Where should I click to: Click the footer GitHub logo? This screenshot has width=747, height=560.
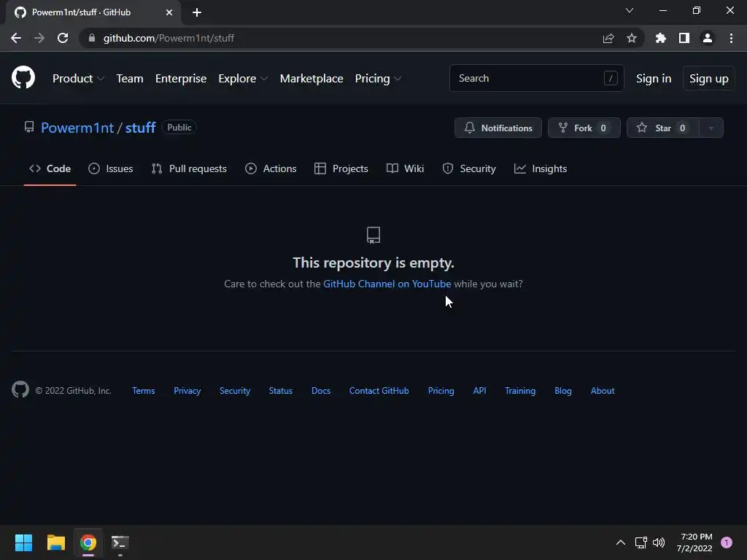pos(20,390)
